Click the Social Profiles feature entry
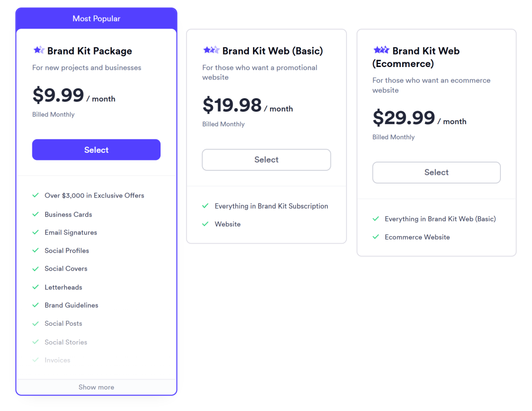Screen dimensions: 532x411 point(66,250)
